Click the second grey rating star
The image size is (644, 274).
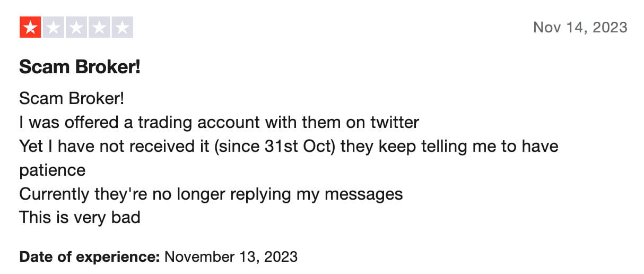click(53, 28)
